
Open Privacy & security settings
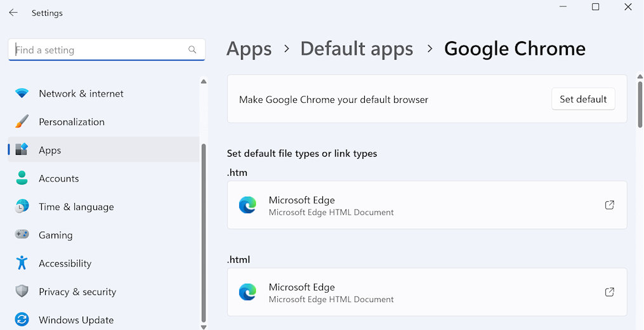pyautogui.click(x=103, y=292)
